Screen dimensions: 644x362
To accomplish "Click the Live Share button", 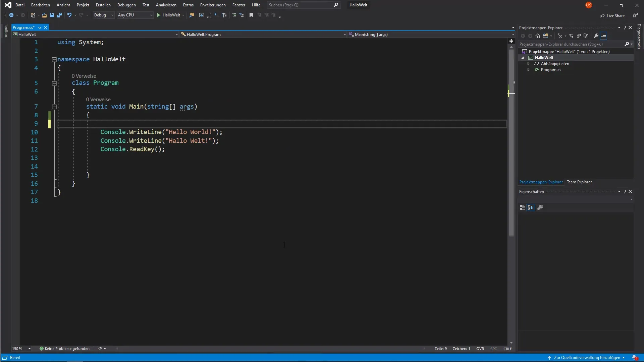I will [x=612, y=15].
